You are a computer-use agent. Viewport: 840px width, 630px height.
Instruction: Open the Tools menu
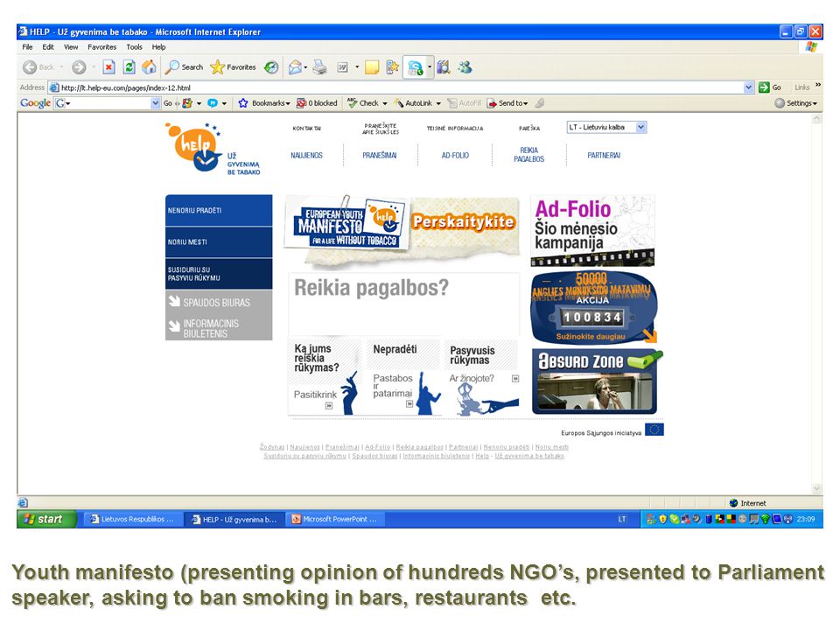pyautogui.click(x=135, y=47)
